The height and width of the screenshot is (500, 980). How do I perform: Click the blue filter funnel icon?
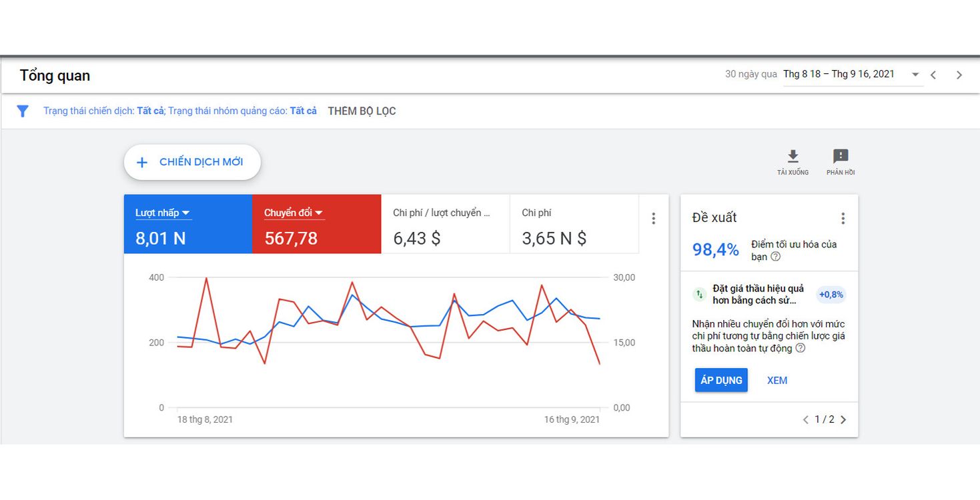coord(23,111)
